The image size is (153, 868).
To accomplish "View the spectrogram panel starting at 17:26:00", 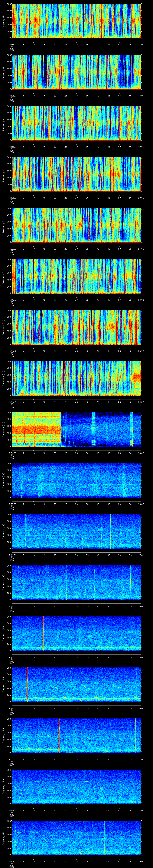I will (x=77, y=531).
